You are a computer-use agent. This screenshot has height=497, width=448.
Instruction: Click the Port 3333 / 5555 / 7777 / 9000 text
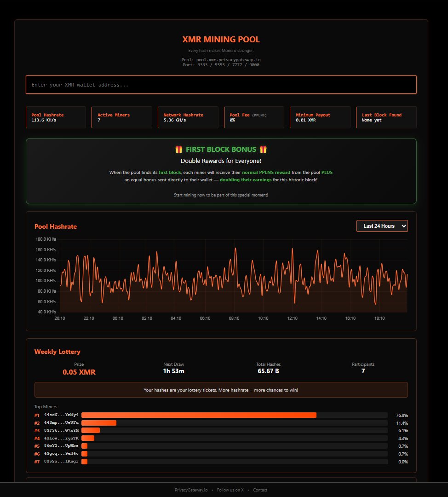click(x=221, y=65)
